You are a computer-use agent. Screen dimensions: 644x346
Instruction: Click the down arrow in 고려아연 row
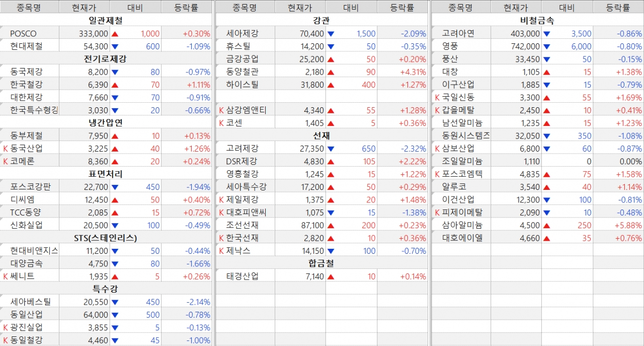tap(546, 34)
